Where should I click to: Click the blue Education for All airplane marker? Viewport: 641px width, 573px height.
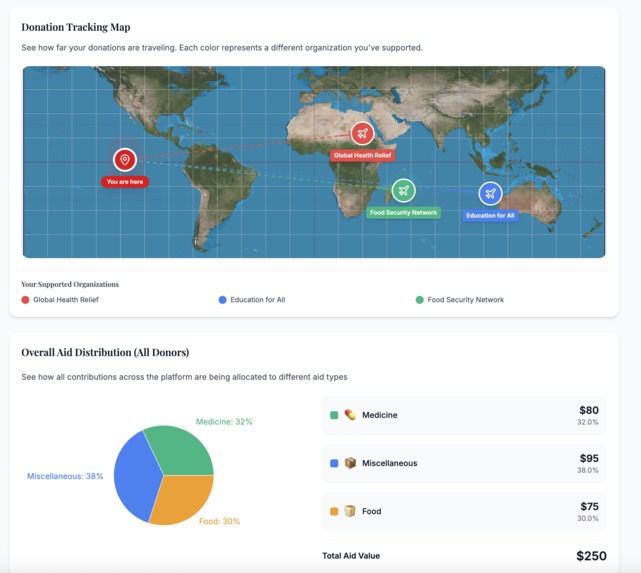(x=490, y=194)
